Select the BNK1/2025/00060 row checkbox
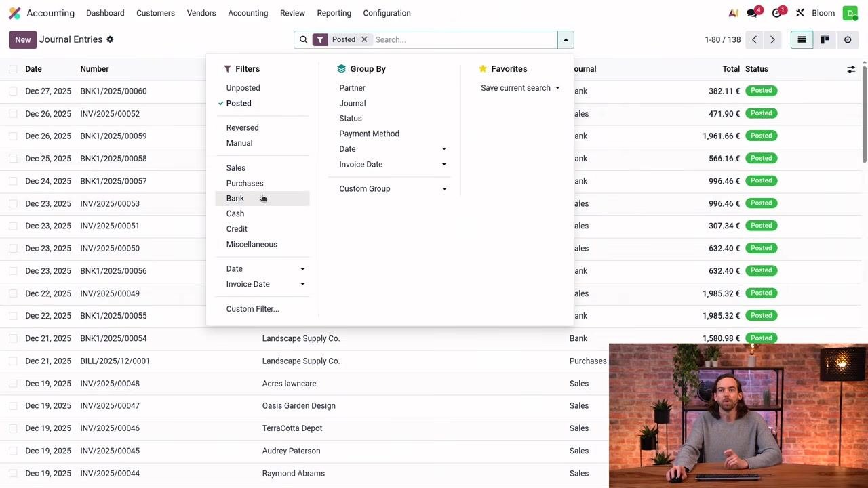The height and width of the screenshot is (488, 868). [13, 91]
